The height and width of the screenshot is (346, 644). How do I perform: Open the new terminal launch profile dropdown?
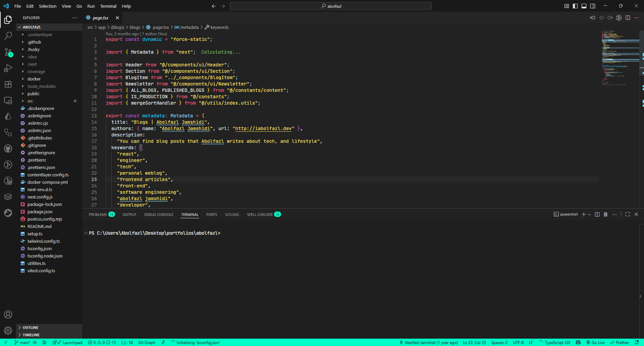click(589, 215)
